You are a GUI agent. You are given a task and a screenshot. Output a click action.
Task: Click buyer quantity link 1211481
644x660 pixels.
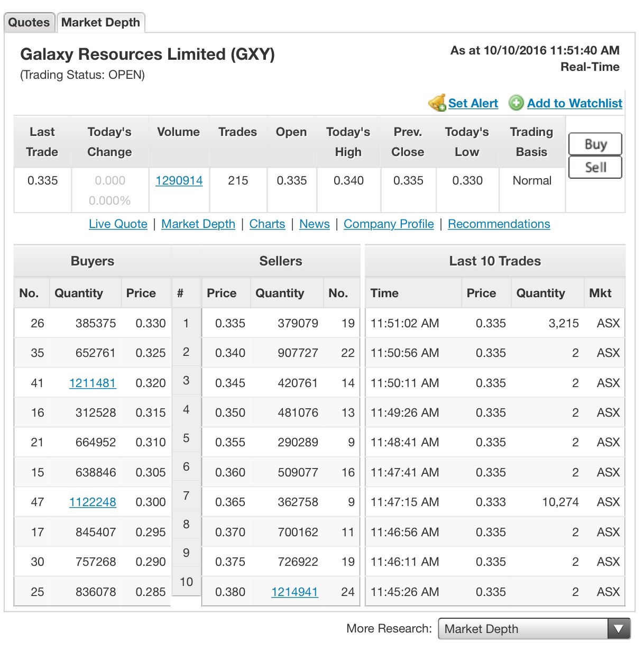tap(93, 383)
